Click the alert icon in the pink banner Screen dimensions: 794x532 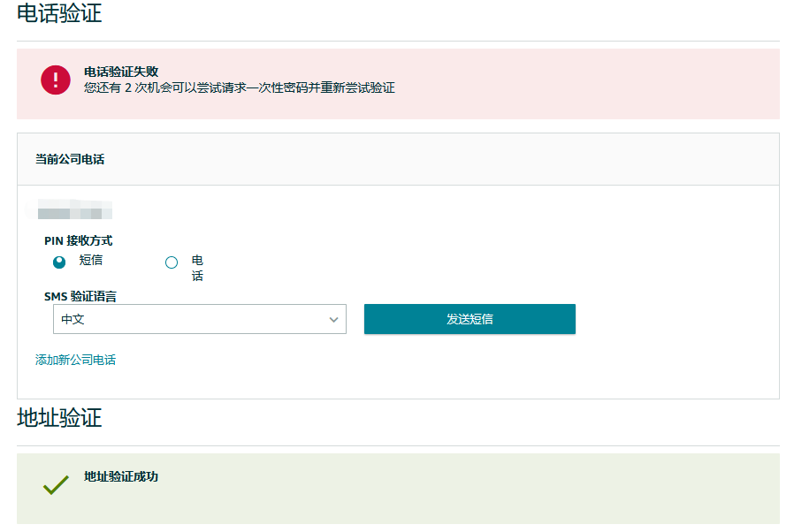click(55, 80)
